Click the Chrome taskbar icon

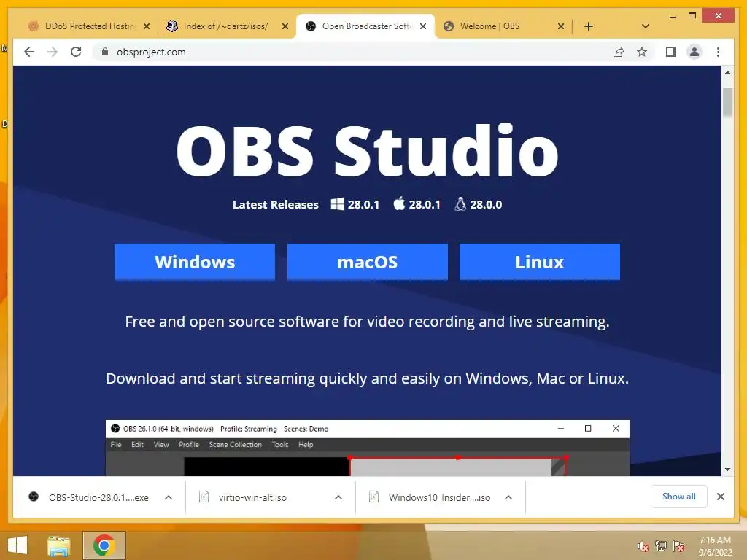pos(104,545)
